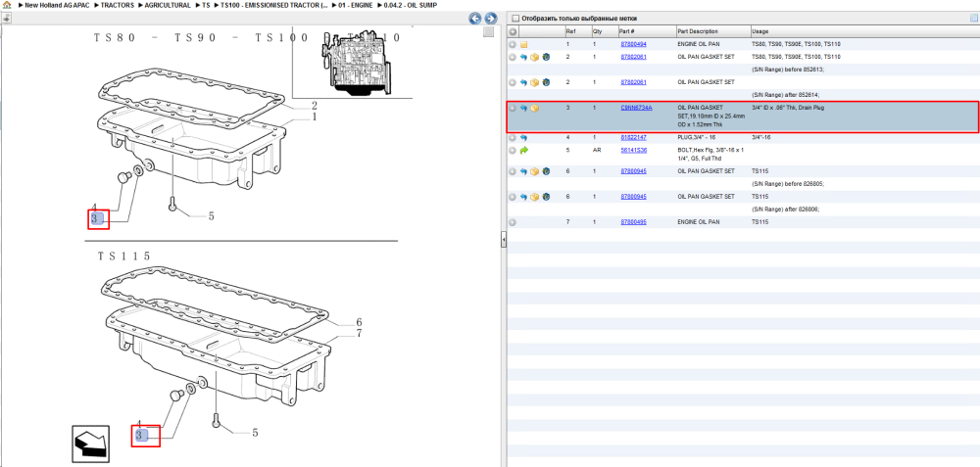Screen dimensions: 980x467
Task: Click the pin icon in diagram toolbar
Action: [6, 18]
